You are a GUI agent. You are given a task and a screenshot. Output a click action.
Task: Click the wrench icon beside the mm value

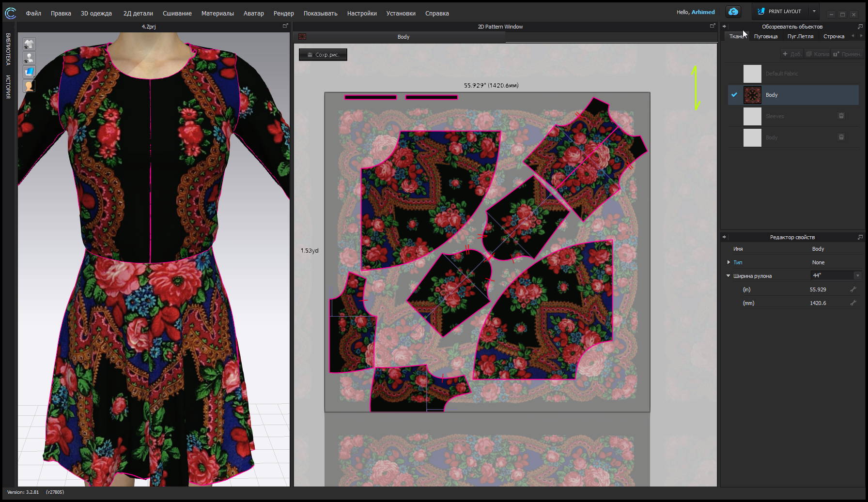tap(853, 303)
